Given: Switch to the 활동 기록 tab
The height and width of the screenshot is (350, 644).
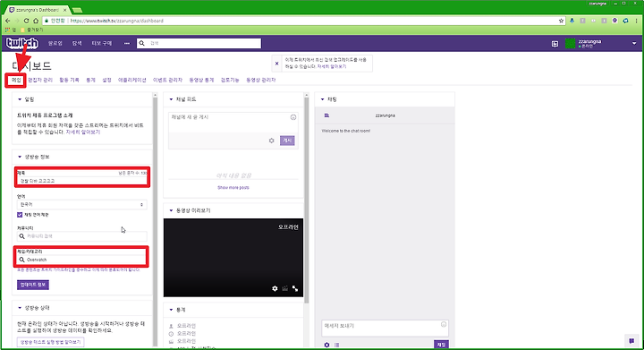Looking at the screenshot, I should (69, 80).
